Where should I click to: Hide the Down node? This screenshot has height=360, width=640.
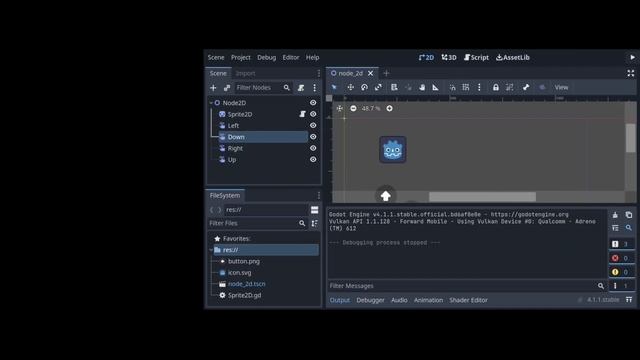pos(313,137)
